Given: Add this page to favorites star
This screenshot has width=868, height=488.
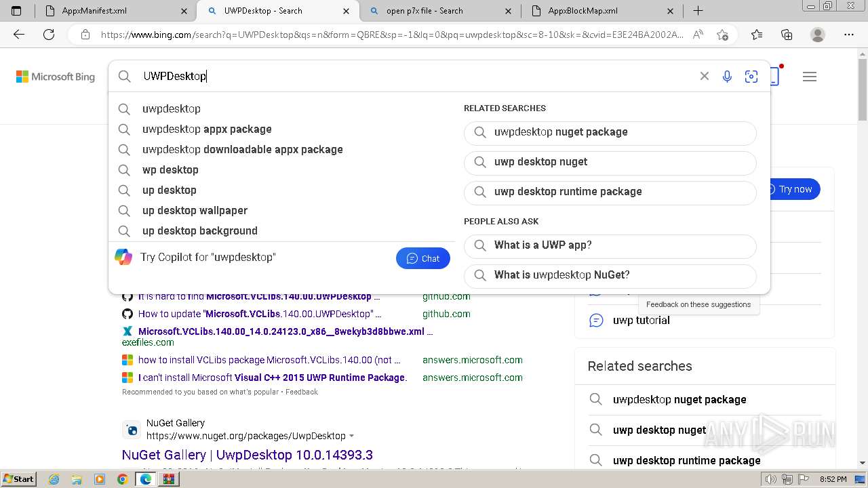Looking at the screenshot, I should click(x=722, y=35).
